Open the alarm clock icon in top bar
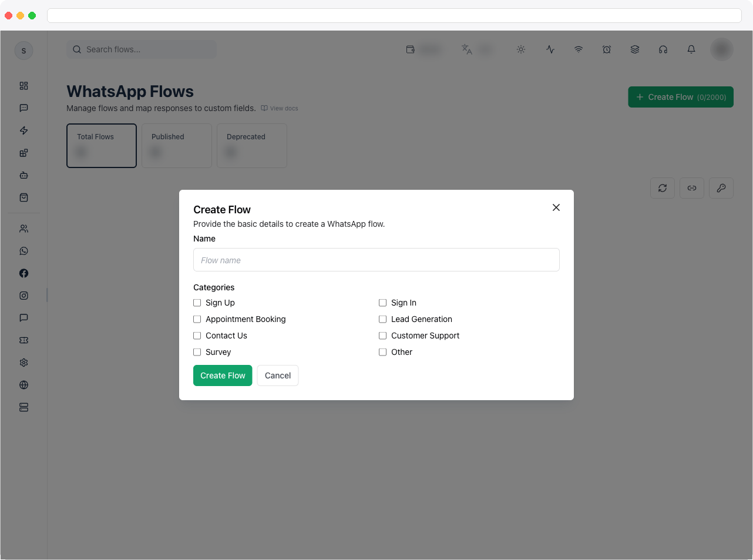 (607, 49)
